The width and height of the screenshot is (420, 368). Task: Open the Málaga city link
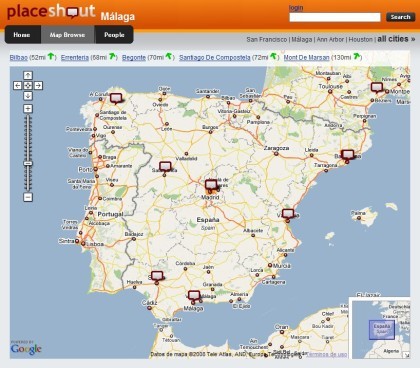point(302,39)
